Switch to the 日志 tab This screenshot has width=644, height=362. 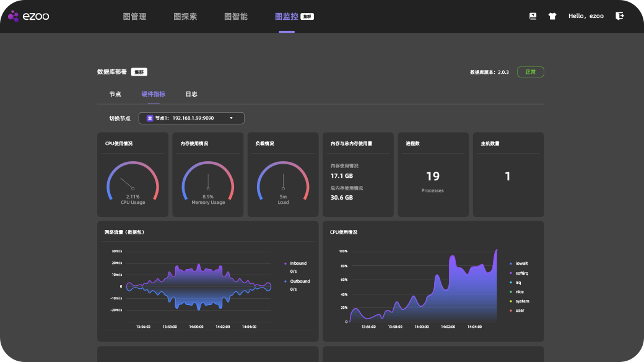tap(191, 94)
